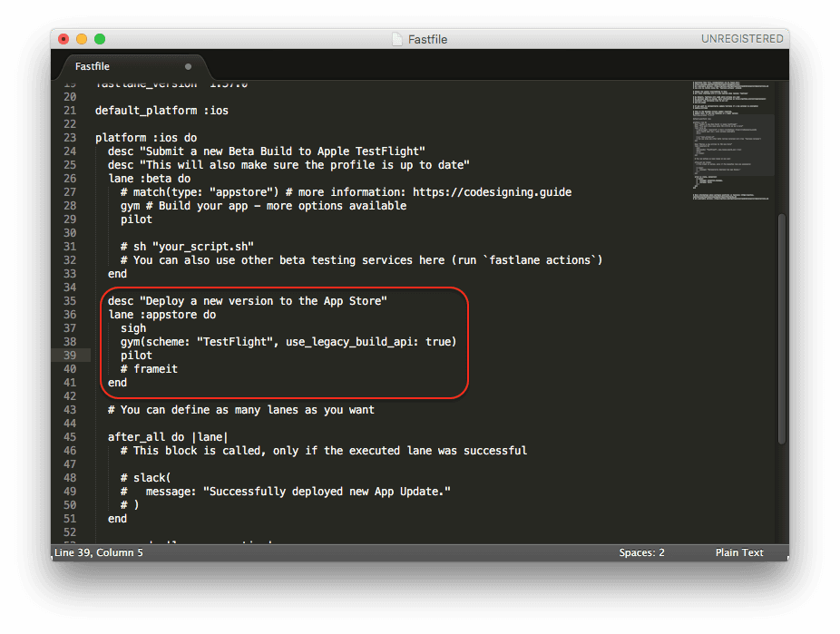Click the gym(scheme: "TestFlight") line
Image resolution: width=840 pixels, height=634 pixels.
[x=288, y=342]
